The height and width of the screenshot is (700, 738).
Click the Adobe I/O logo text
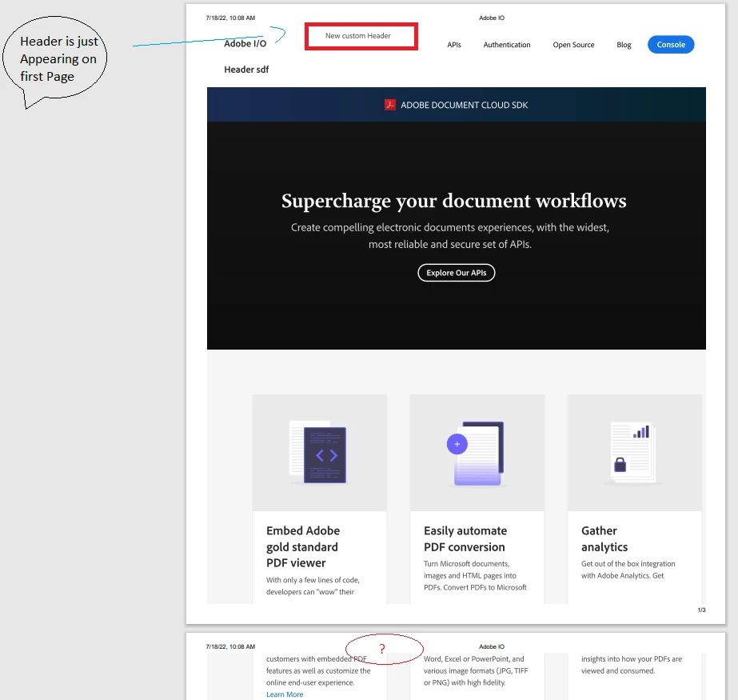pyautogui.click(x=245, y=44)
